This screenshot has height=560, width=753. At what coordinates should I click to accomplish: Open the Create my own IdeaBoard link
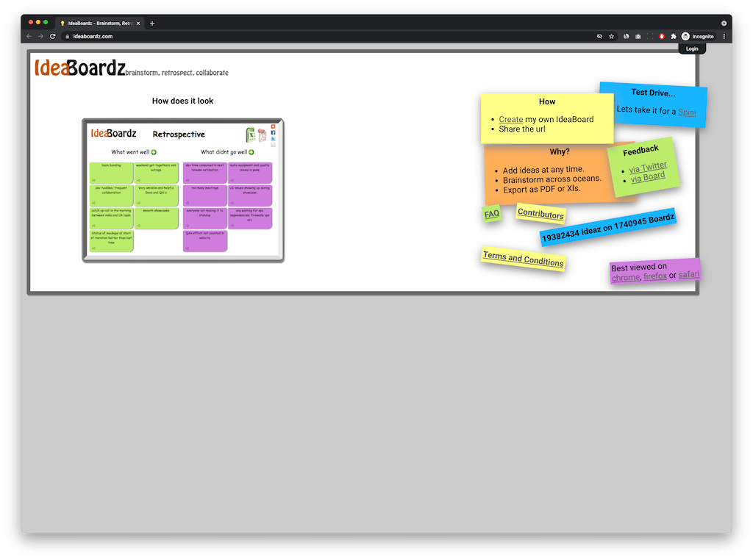511,118
